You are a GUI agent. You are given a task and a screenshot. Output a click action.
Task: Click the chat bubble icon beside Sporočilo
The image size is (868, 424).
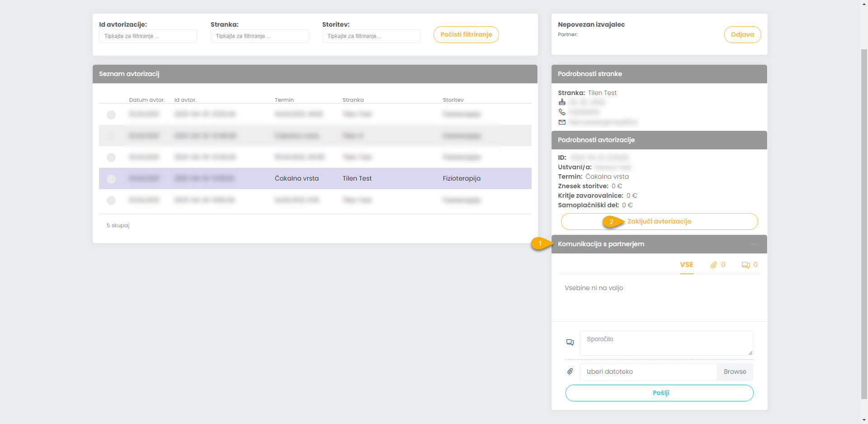point(570,343)
